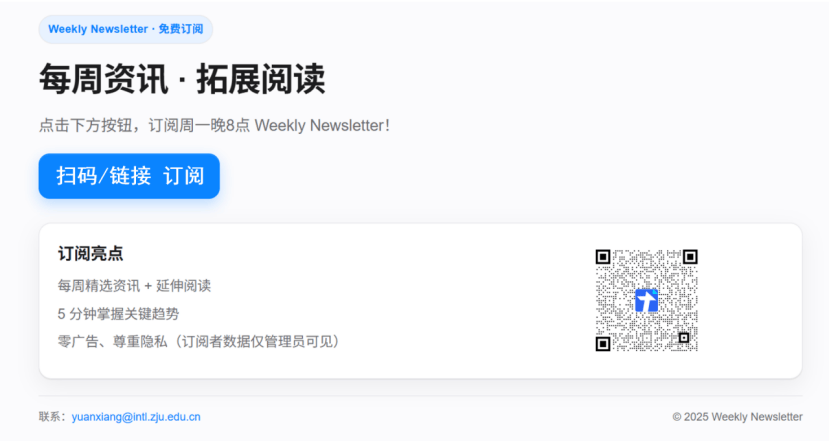Click the top-right QR finder square

(x=690, y=257)
